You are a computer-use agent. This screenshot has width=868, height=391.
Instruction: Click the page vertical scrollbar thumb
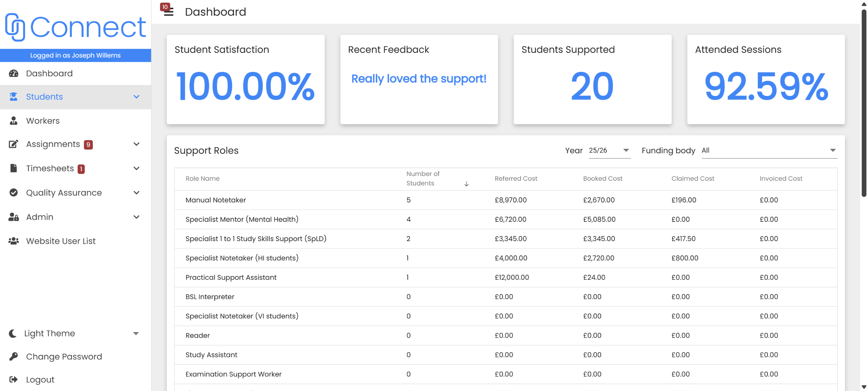(864, 102)
